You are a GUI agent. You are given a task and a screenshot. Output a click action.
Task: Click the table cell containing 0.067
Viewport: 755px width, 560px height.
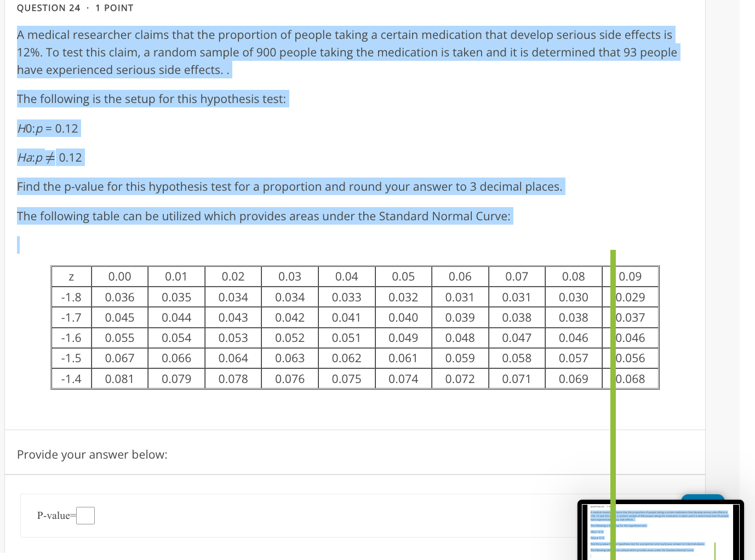point(119,358)
